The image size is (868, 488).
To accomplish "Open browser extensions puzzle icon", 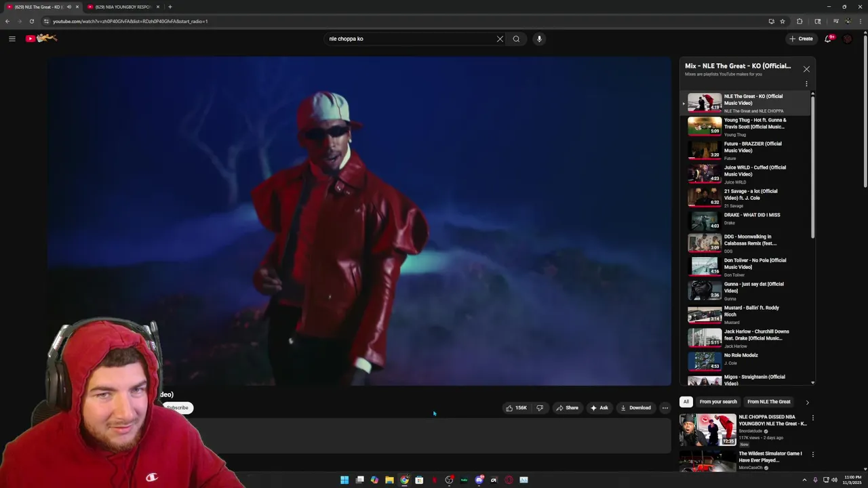I will pyautogui.click(x=800, y=21).
